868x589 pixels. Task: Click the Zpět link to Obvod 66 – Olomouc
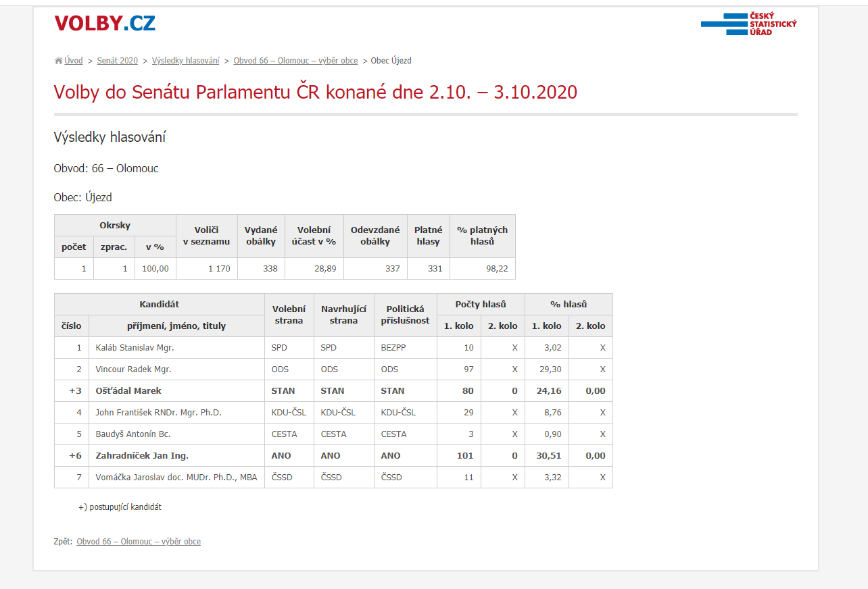[139, 542]
